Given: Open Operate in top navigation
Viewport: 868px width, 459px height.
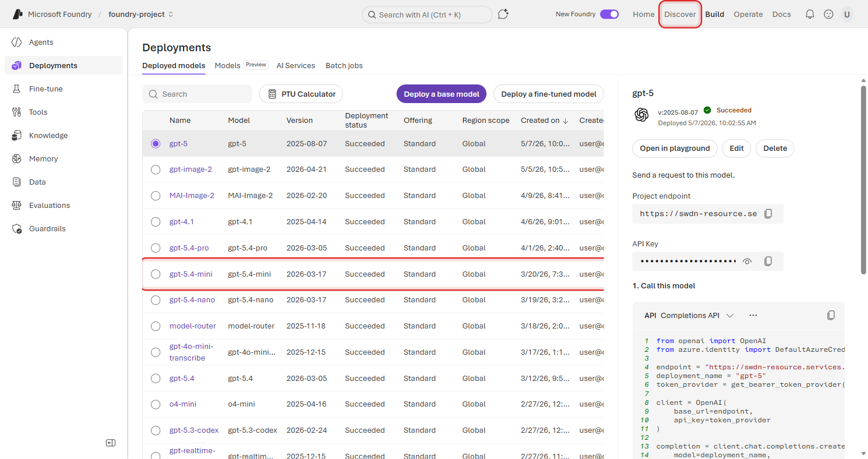Looking at the screenshot, I should (748, 14).
